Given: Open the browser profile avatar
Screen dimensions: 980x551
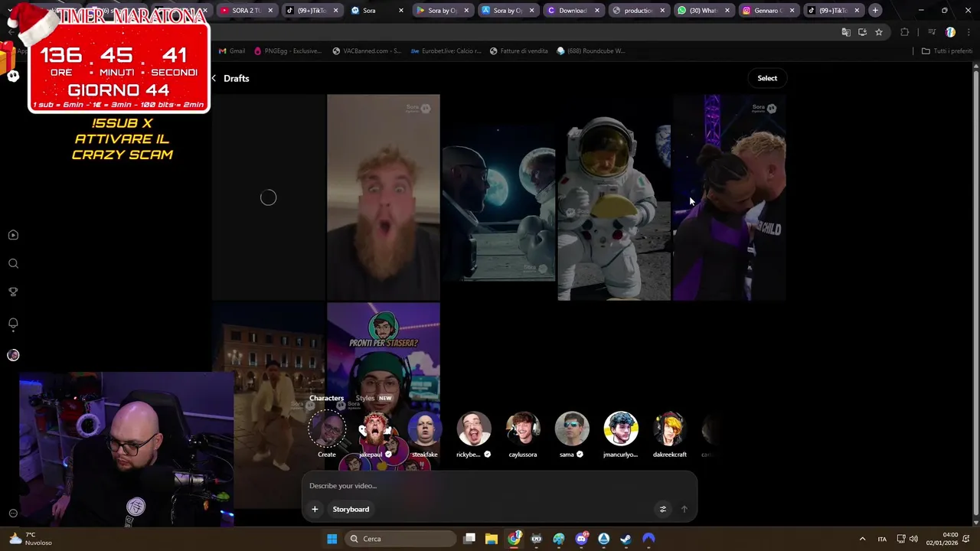Looking at the screenshot, I should [x=950, y=32].
